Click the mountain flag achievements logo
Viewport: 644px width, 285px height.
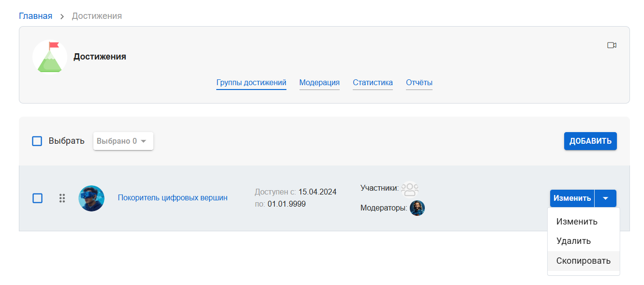pyautogui.click(x=50, y=57)
